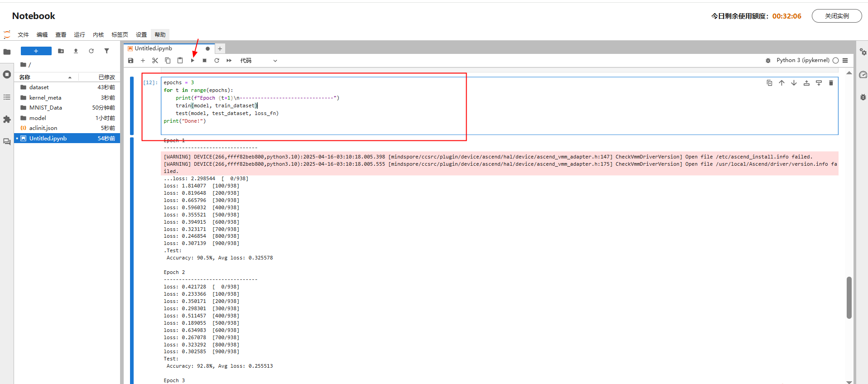868x384 pixels.
Task: Open the kernel usage gauge panel
Action: [863, 75]
